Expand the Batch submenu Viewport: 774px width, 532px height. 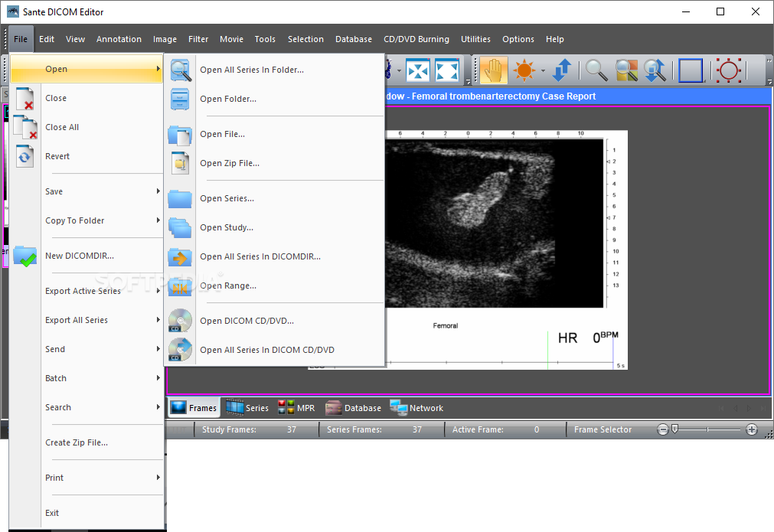click(x=158, y=378)
